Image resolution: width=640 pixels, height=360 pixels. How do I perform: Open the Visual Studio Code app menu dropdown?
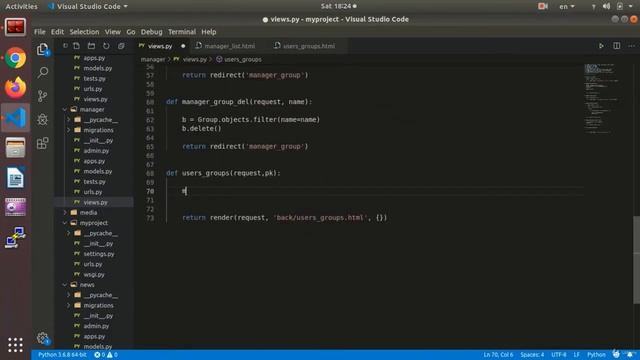[x=88, y=7]
